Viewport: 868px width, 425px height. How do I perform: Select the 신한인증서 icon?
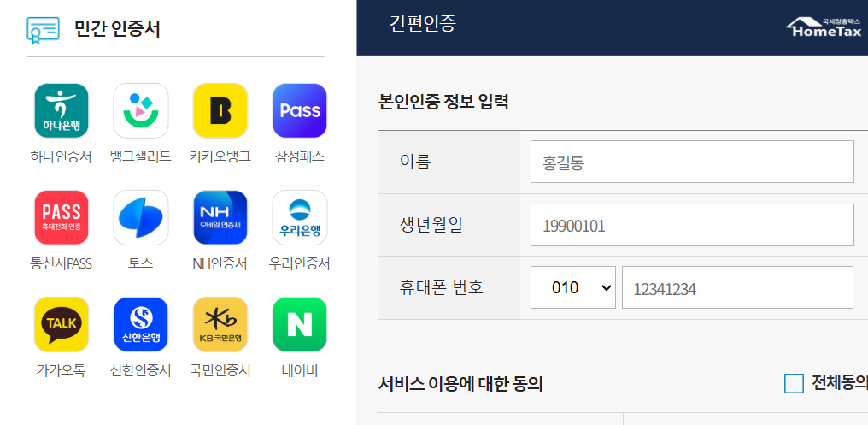[x=141, y=324]
